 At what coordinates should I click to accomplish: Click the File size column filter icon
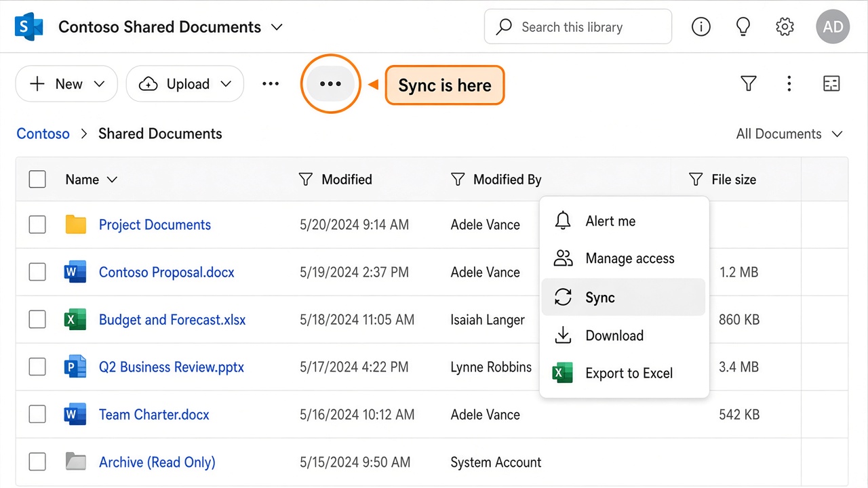(695, 180)
